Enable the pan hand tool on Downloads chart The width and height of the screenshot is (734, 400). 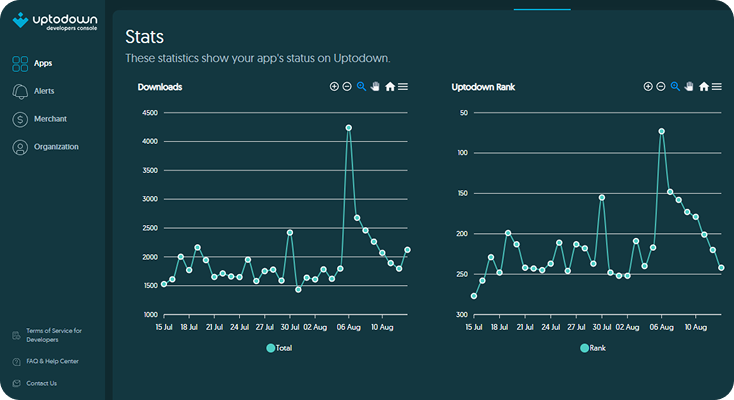pyautogui.click(x=376, y=87)
